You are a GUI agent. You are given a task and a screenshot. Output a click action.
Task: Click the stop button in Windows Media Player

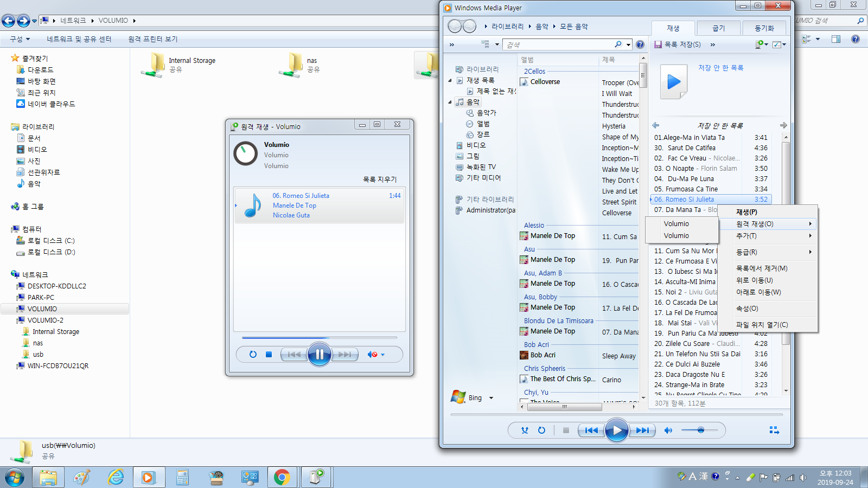click(566, 431)
